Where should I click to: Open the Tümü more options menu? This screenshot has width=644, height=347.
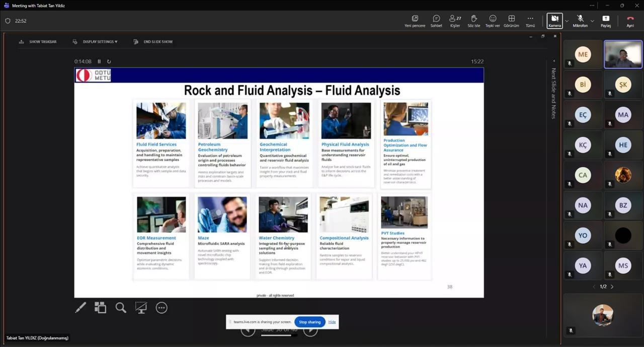pyautogui.click(x=530, y=21)
